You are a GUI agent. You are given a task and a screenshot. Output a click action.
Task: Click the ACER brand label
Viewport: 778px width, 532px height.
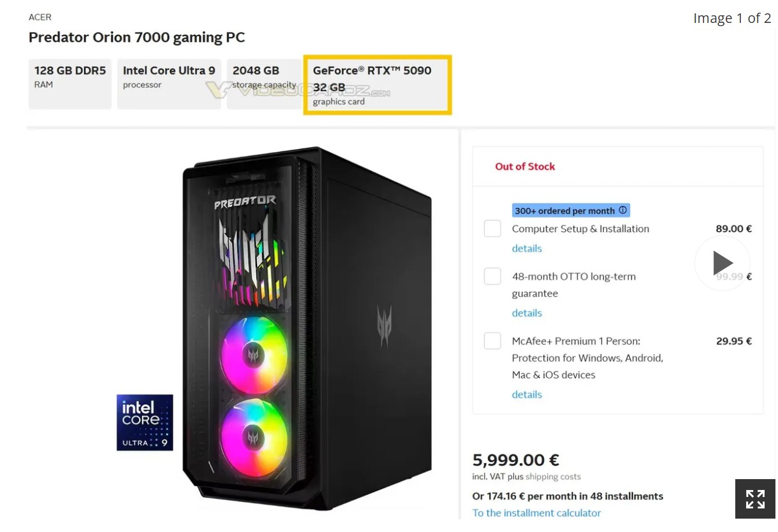pos(40,17)
